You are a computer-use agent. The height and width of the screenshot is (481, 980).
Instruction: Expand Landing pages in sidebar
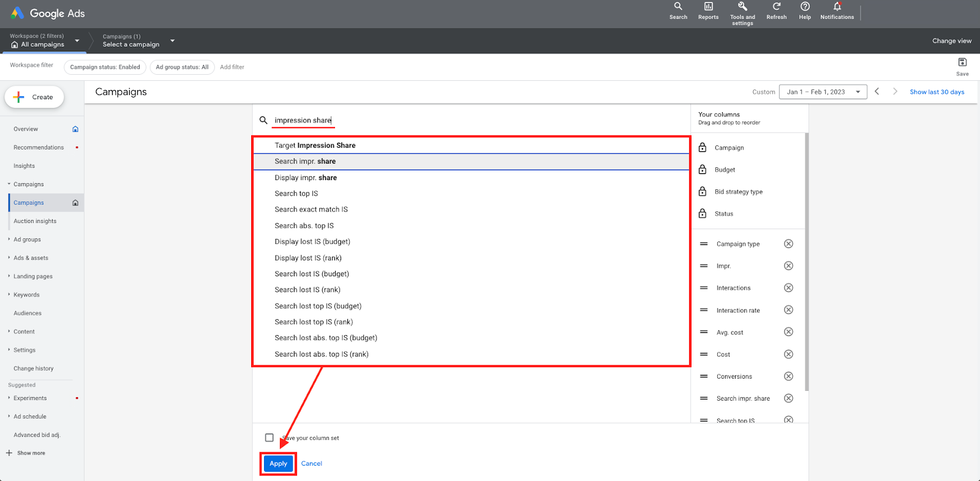(x=9, y=276)
